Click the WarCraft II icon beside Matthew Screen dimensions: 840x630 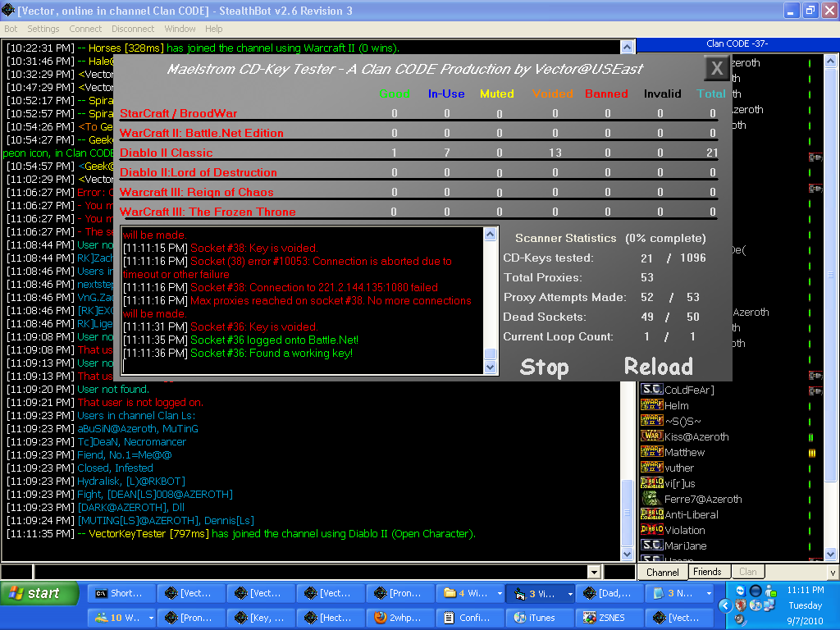point(652,452)
